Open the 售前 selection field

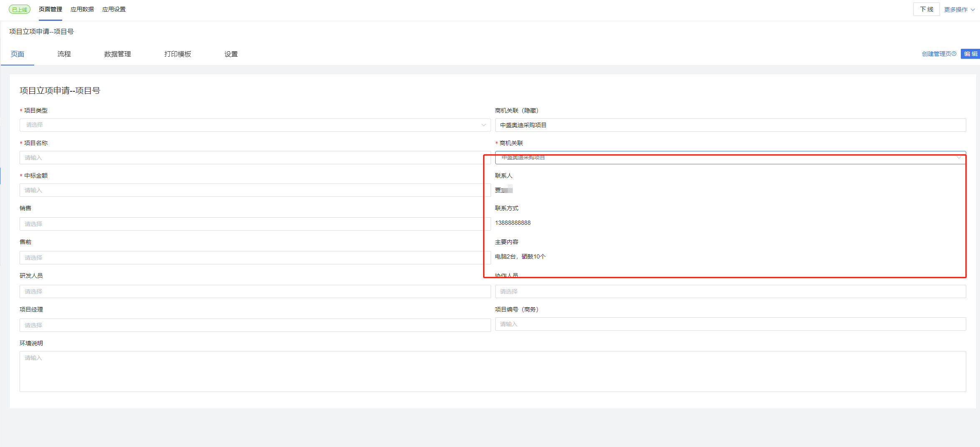pyautogui.click(x=255, y=258)
